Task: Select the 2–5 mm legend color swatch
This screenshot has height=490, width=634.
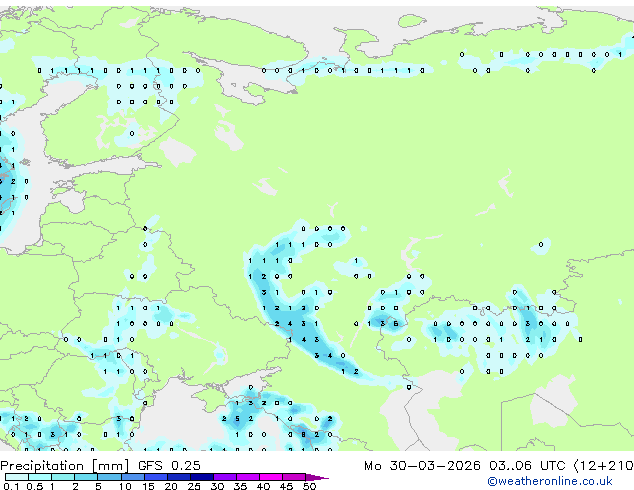Action: (86, 477)
